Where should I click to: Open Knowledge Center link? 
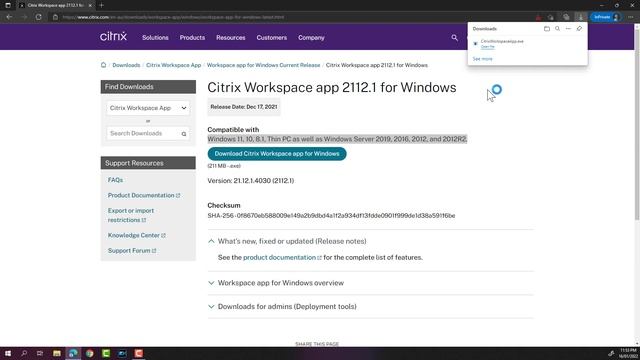pyautogui.click(x=136, y=236)
